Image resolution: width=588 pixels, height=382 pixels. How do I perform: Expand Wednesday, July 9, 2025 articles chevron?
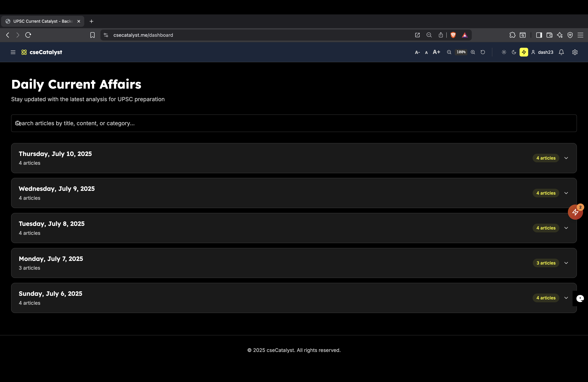tap(566, 193)
